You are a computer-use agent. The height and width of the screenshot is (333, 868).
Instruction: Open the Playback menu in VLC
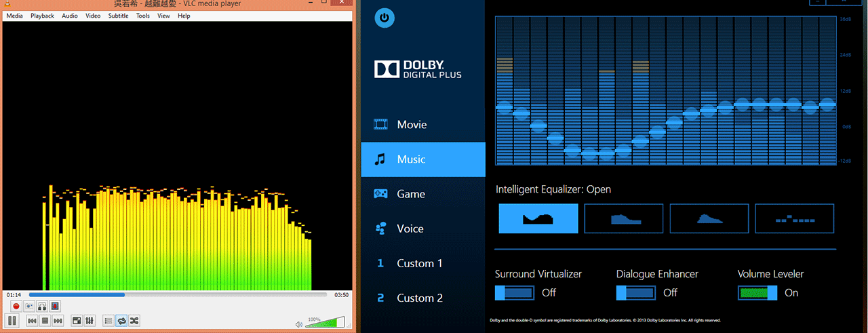click(x=42, y=16)
